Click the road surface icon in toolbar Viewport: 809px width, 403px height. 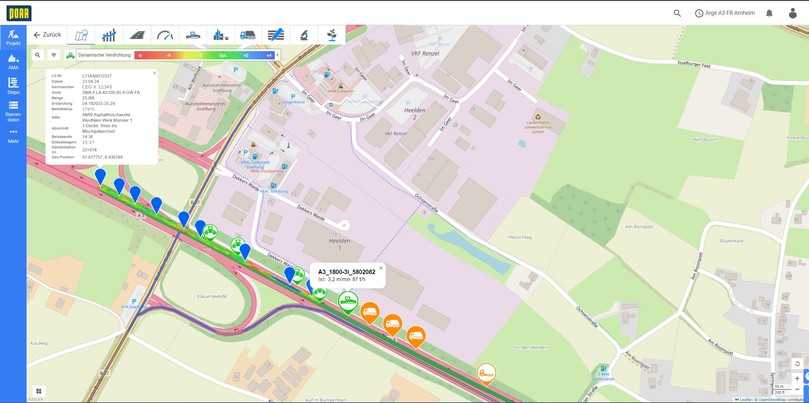click(x=137, y=35)
